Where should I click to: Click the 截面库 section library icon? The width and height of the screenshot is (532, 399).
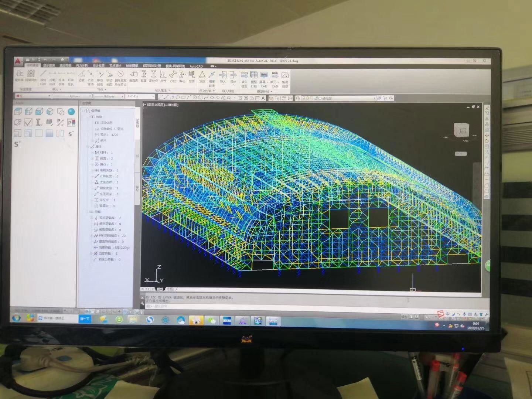tap(134, 76)
